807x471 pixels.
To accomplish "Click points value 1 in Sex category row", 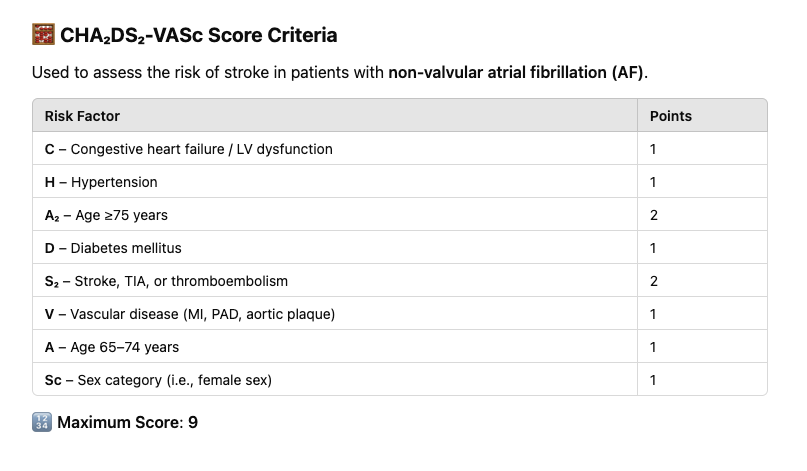I will [x=653, y=380].
